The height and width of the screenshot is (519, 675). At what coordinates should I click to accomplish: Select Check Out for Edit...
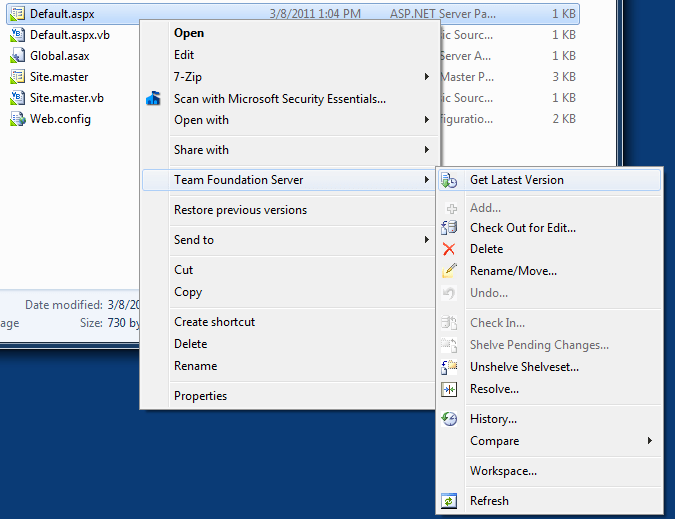point(550,228)
